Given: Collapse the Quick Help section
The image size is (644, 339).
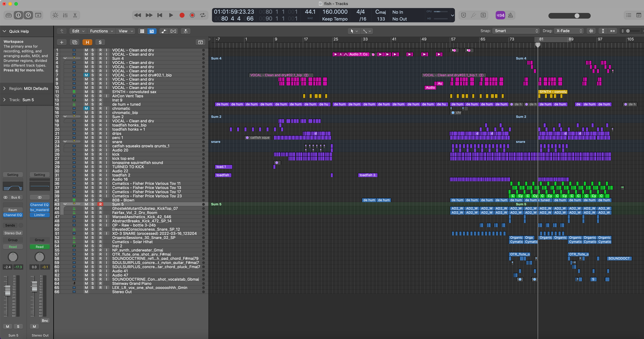Looking at the screenshot, I should [4, 31].
